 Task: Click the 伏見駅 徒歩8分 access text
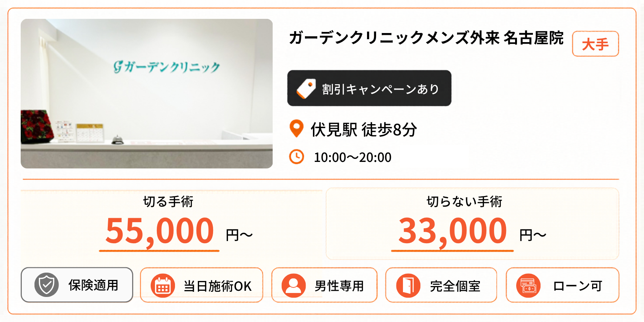[364, 130]
